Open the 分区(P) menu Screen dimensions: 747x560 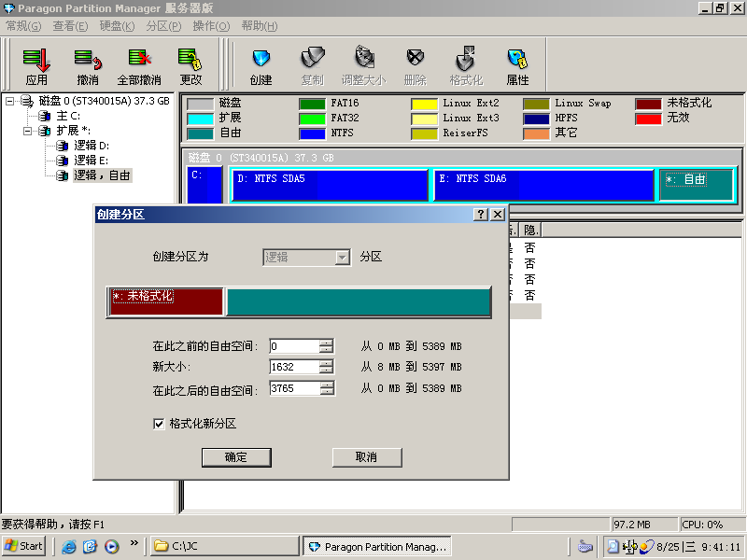click(163, 26)
